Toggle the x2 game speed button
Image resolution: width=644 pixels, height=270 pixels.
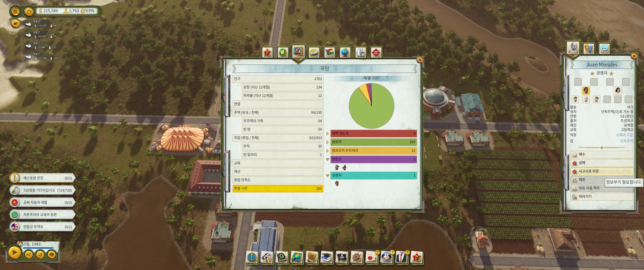pyautogui.click(x=28, y=254)
